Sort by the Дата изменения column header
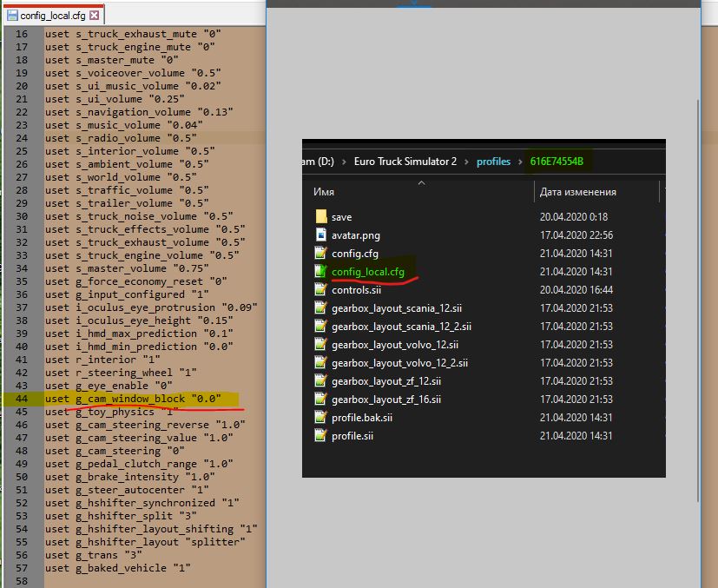718x588 pixels. (577, 192)
